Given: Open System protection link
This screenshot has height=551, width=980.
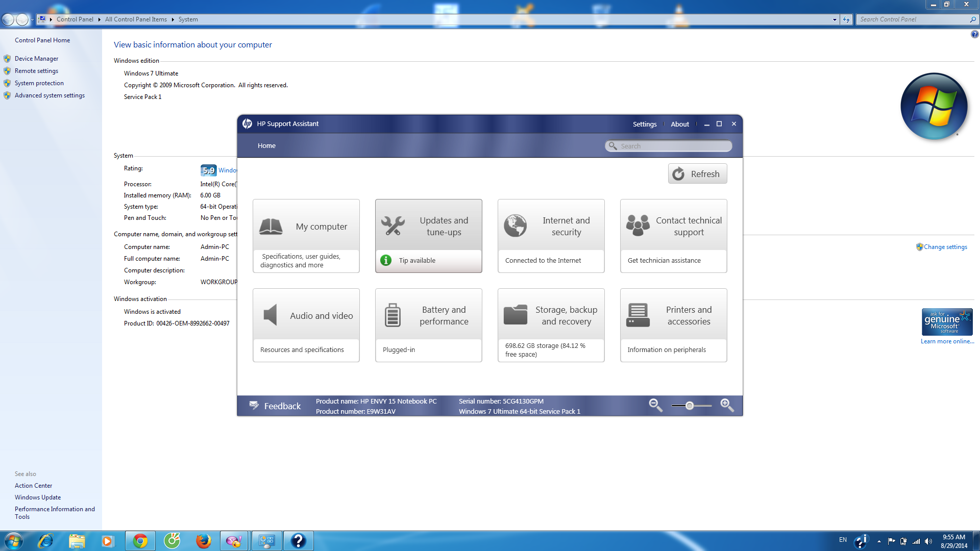Looking at the screenshot, I should point(39,83).
